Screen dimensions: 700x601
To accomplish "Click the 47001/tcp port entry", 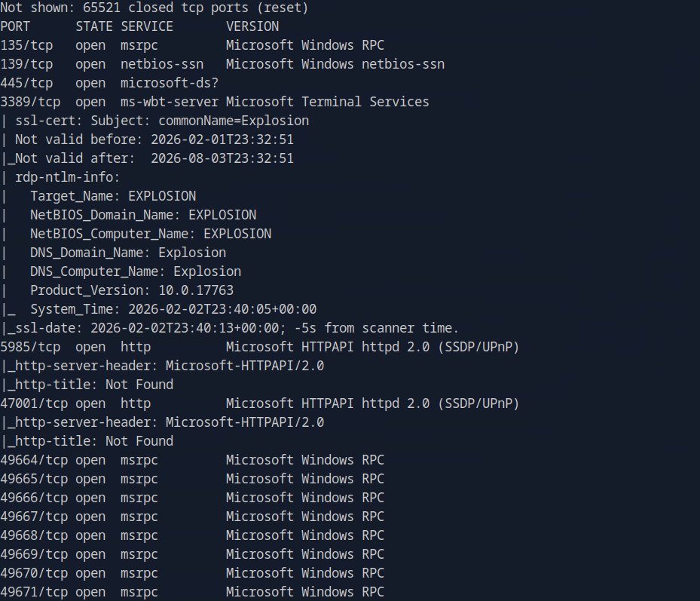I will point(34,403).
